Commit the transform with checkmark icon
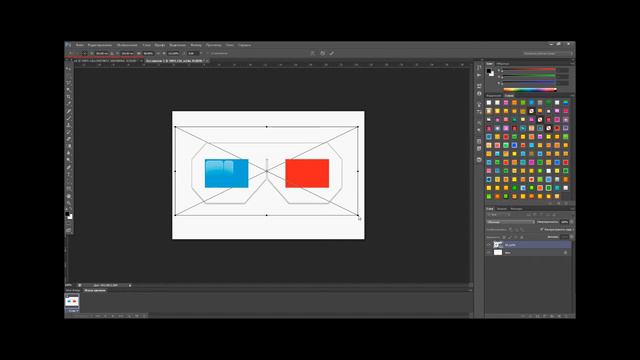Viewport: 640px width, 360px height. click(331, 53)
